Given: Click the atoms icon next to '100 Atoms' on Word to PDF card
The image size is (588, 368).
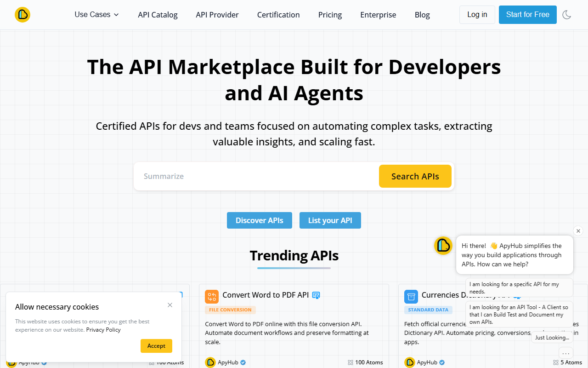Looking at the screenshot, I should pos(351,362).
